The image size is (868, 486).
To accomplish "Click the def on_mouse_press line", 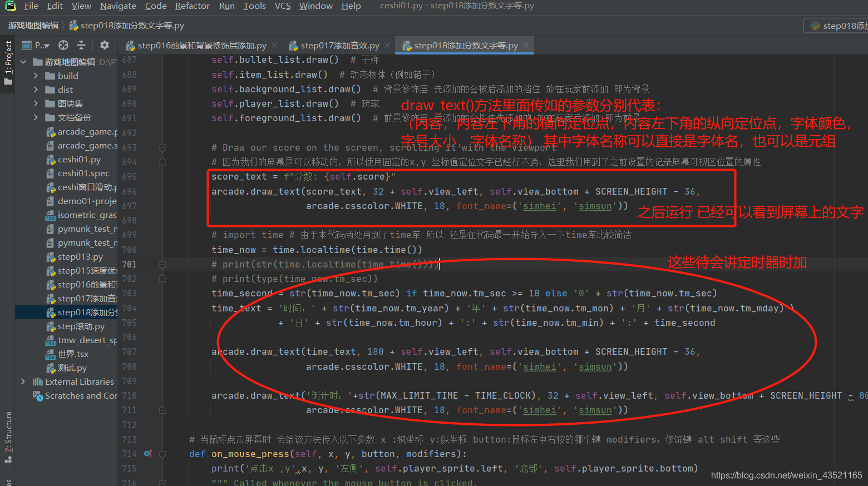I will [x=328, y=454].
